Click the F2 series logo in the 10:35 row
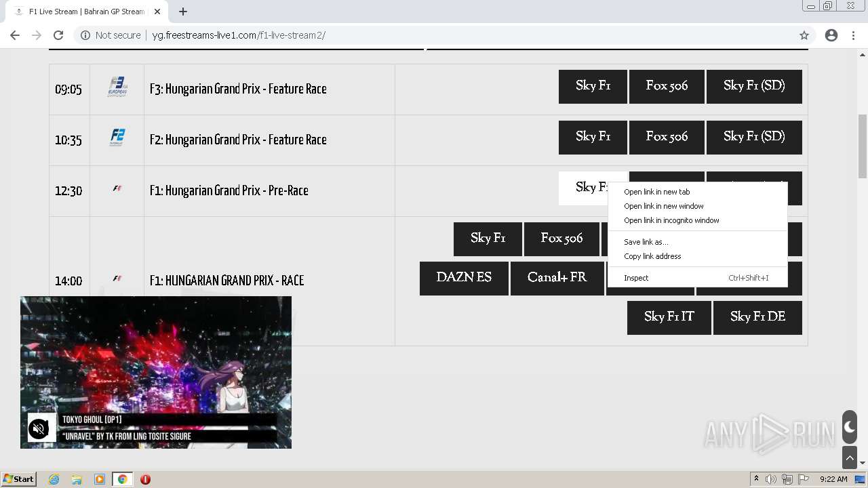 pyautogui.click(x=117, y=138)
